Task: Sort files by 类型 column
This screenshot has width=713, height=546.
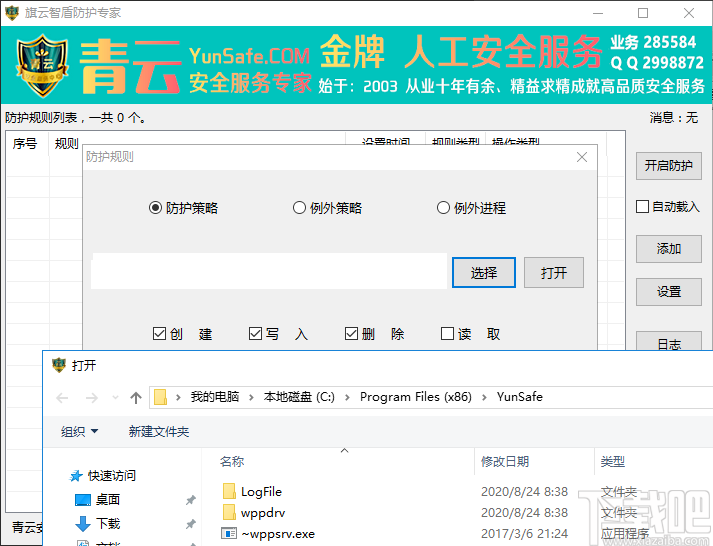Action: [x=613, y=462]
